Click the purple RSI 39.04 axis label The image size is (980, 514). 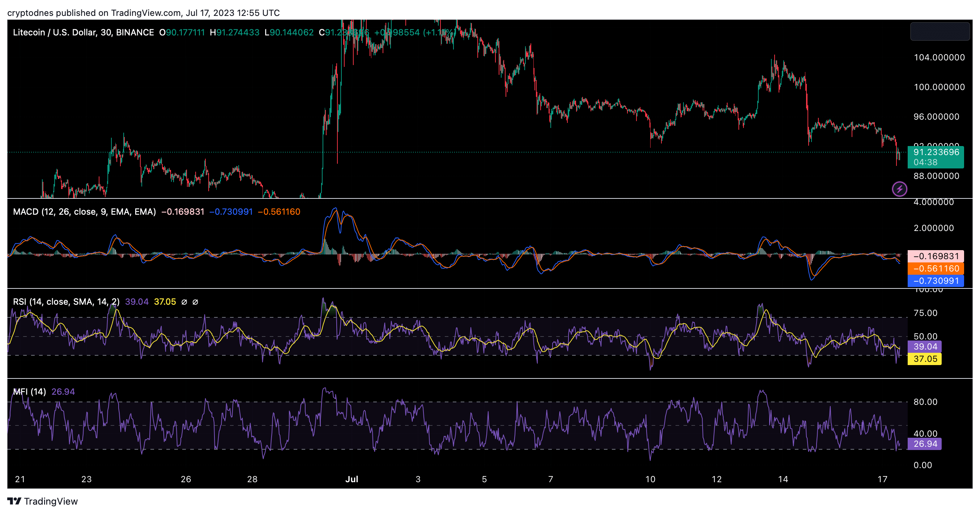point(925,346)
